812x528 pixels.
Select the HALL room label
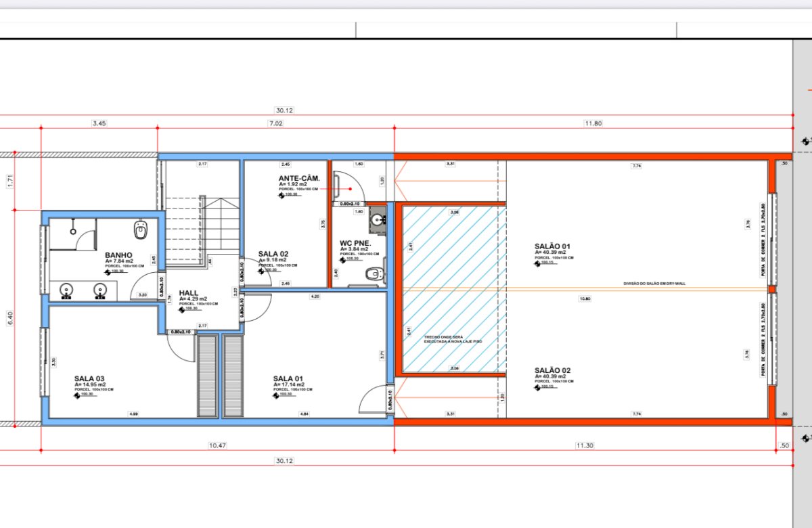point(189,293)
